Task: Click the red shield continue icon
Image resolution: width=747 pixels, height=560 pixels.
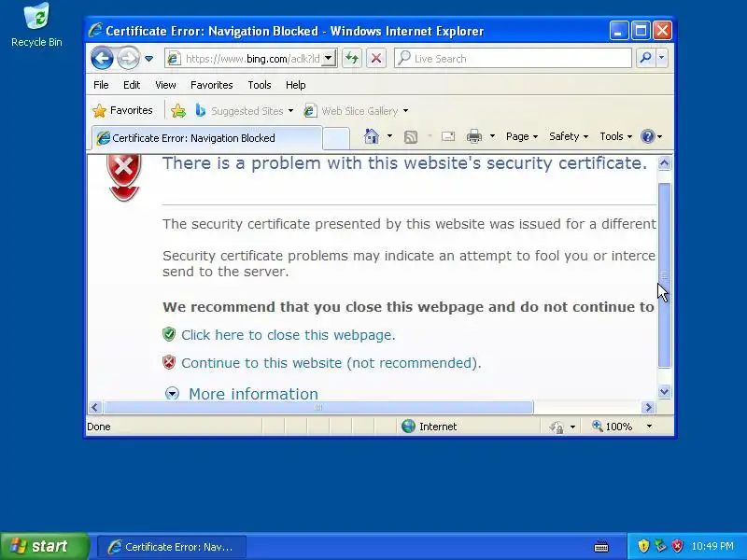Action: (x=169, y=362)
